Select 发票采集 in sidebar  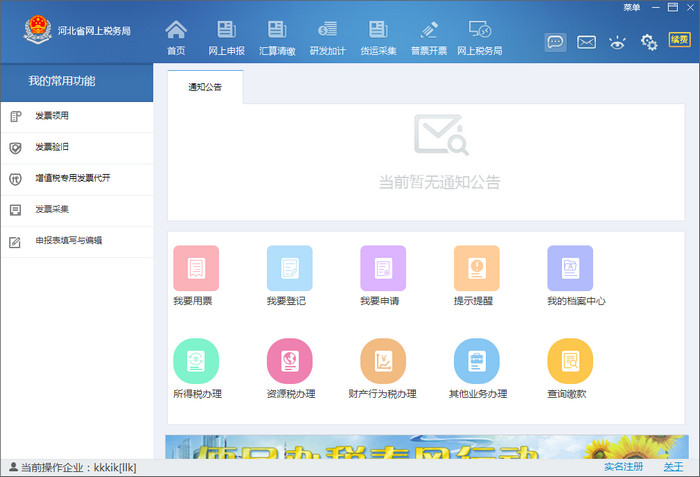(x=77, y=211)
